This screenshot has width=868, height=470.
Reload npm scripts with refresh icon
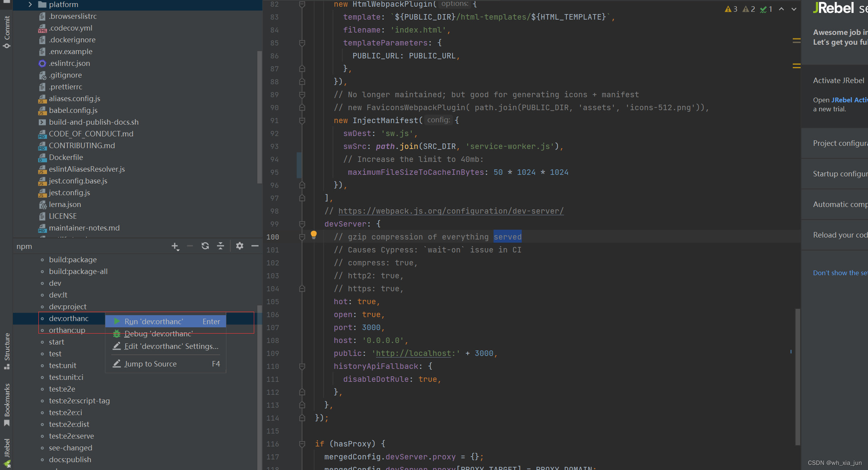click(x=205, y=246)
